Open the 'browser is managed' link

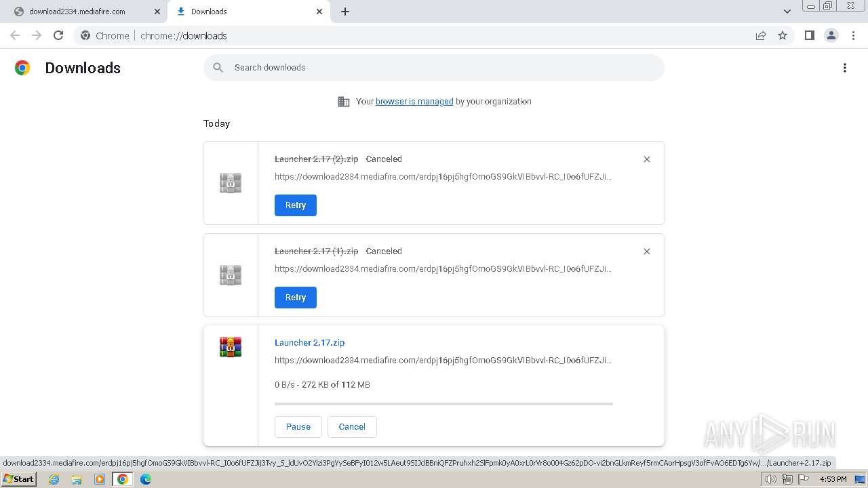coord(414,102)
